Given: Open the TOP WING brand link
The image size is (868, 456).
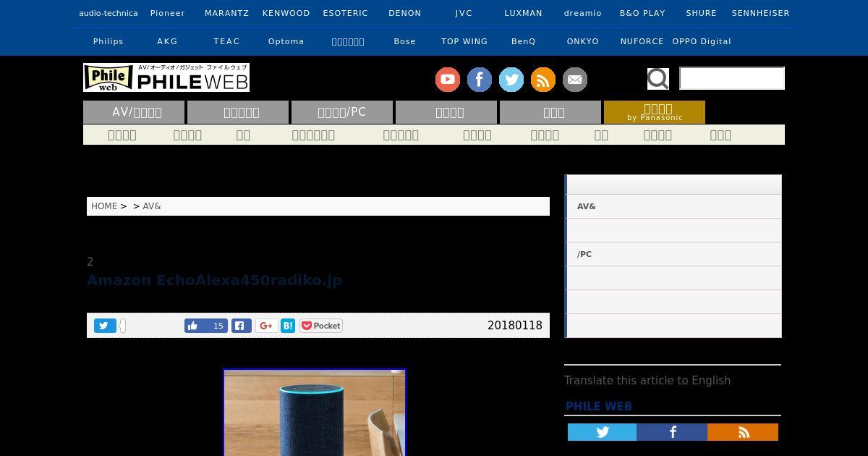Looking at the screenshot, I should point(464,41).
